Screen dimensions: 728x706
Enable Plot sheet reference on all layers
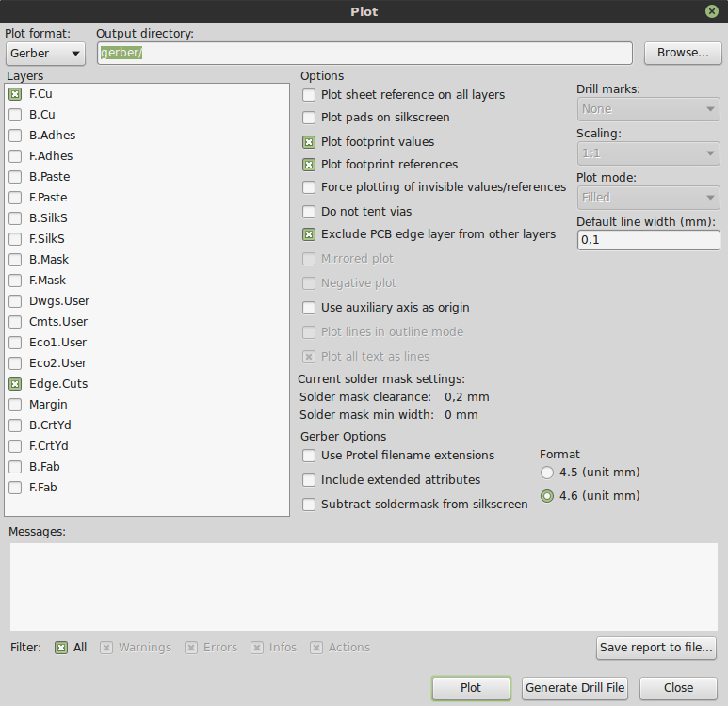pos(309,95)
